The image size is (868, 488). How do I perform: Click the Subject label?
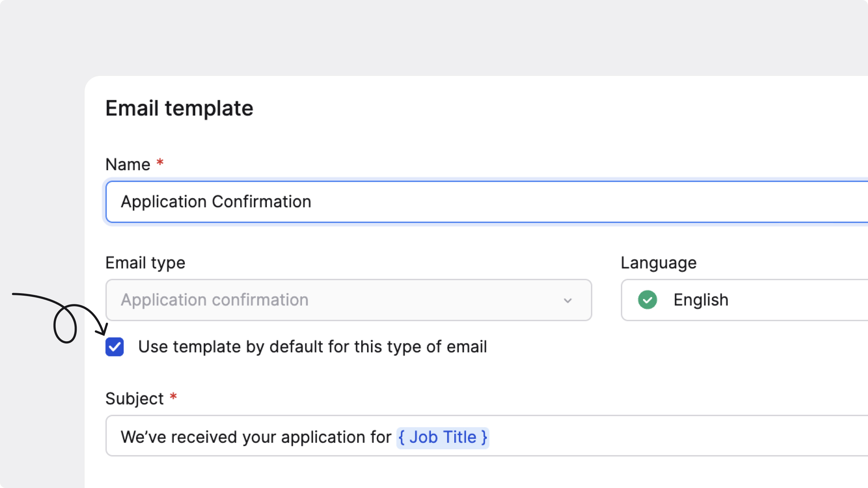coord(135,399)
